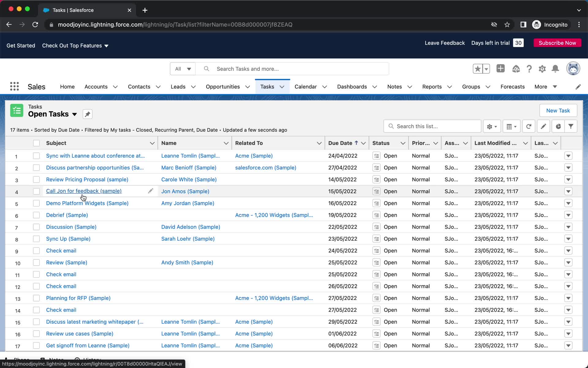Open the Favorites list dropdown arrow
588x368 pixels.
[486, 69]
